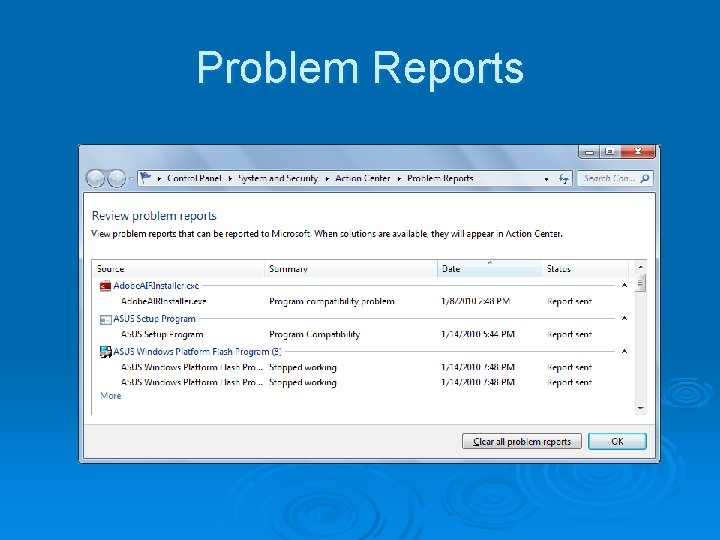Click the AdobeAIRInstaller.exe group icon
Viewport: 720px width, 540px height.
point(105,286)
